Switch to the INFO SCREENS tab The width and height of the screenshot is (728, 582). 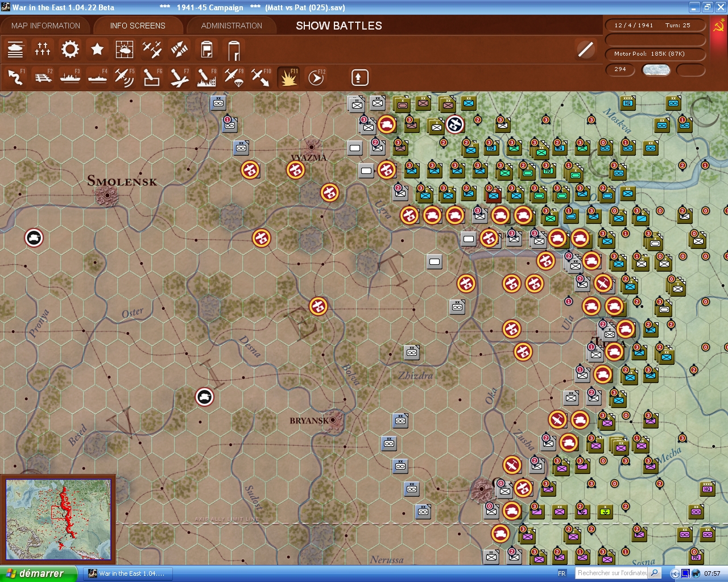(x=138, y=26)
